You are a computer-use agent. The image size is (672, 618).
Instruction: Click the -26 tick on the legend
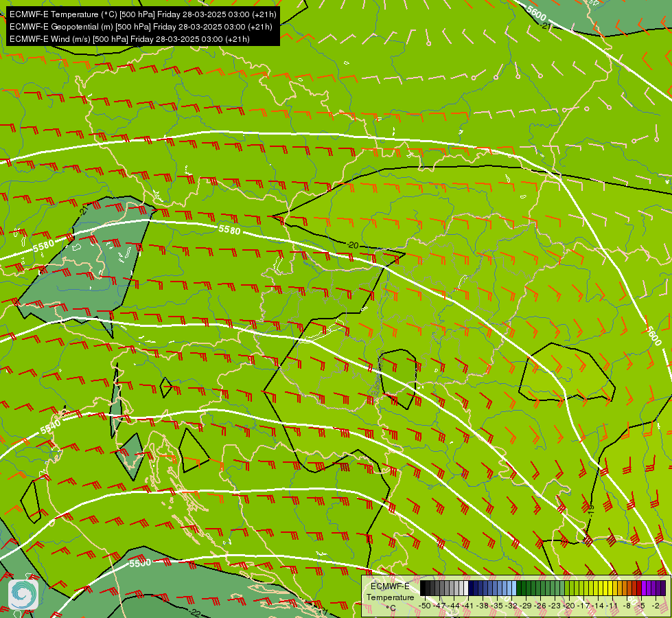click(x=540, y=606)
